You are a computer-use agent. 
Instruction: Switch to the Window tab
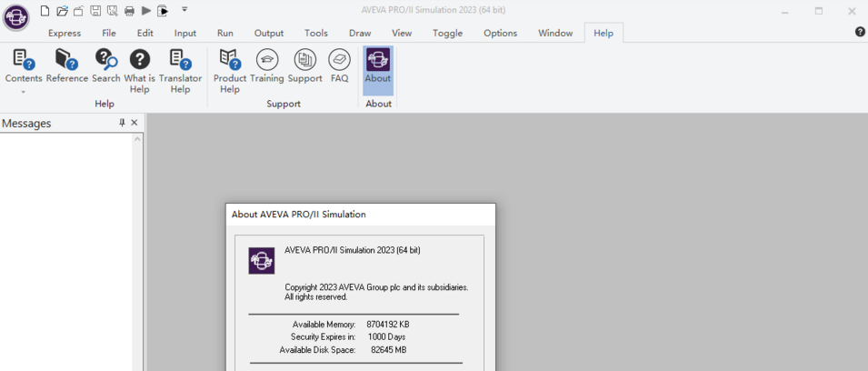[555, 34]
